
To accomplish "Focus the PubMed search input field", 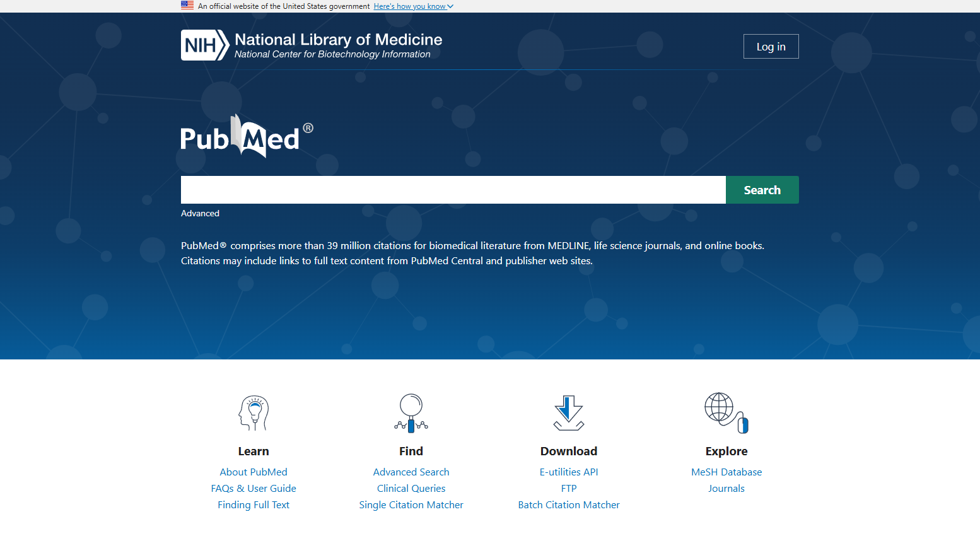I will [453, 190].
